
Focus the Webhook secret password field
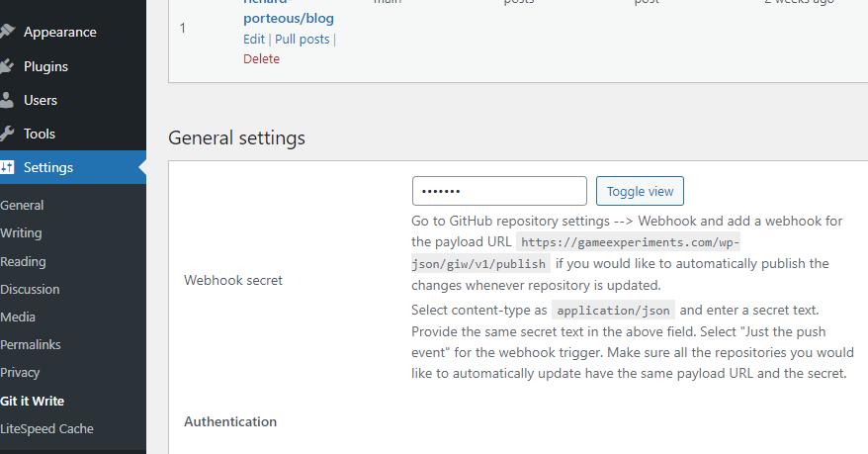[x=499, y=191]
